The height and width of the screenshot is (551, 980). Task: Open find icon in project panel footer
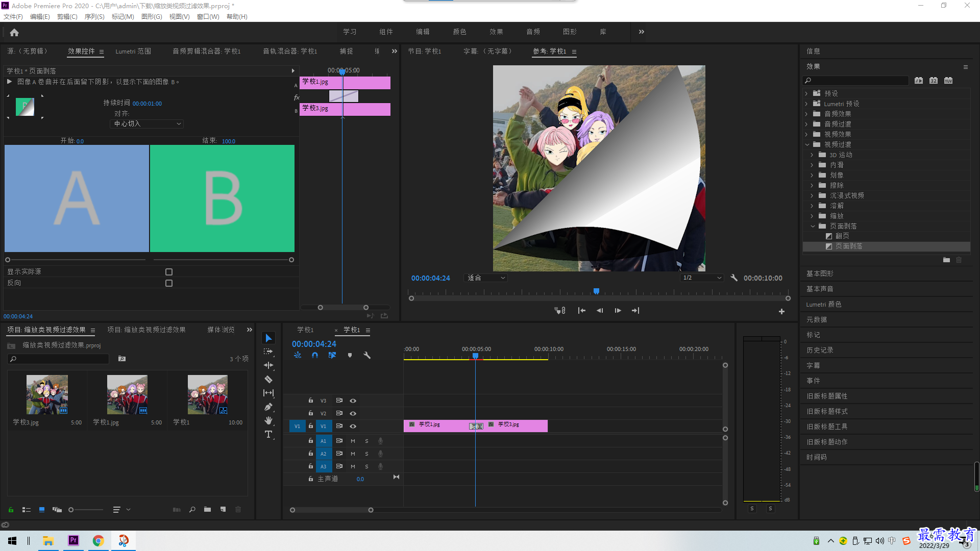[192, 510]
